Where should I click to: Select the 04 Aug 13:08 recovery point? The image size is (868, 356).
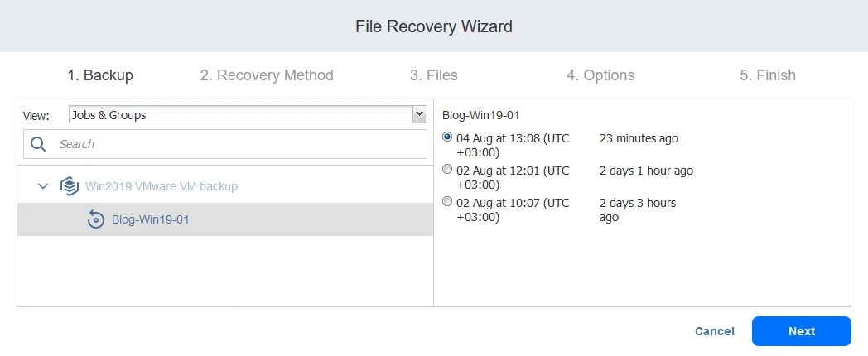(448, 137)
